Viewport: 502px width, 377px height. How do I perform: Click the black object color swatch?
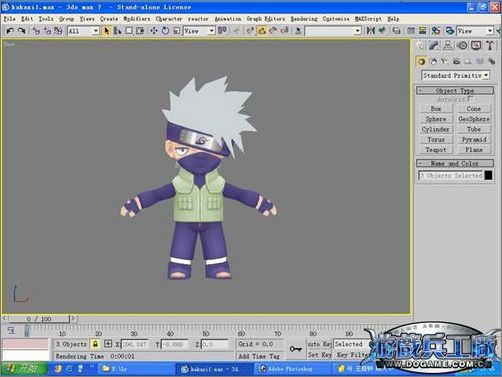tap(488, 175)
